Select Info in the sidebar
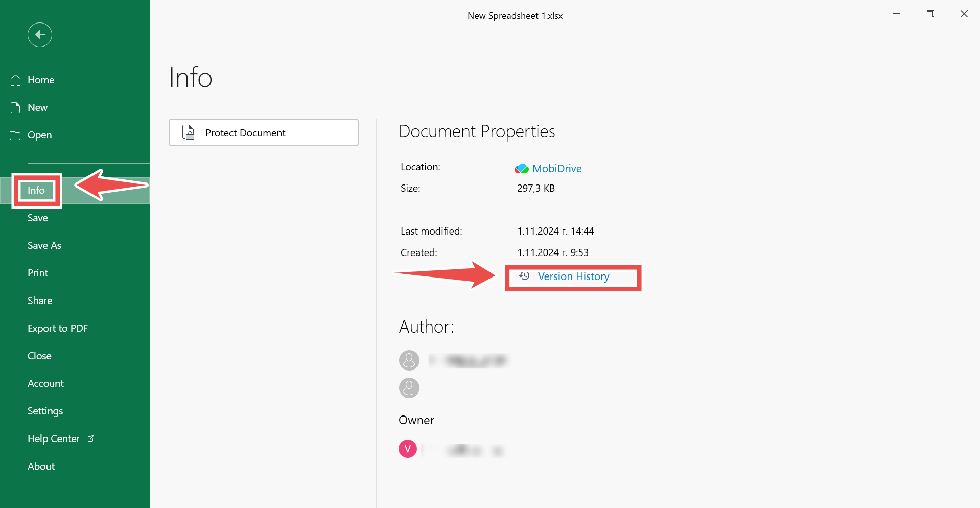This screenshot has height=508, width=980. 36,190
